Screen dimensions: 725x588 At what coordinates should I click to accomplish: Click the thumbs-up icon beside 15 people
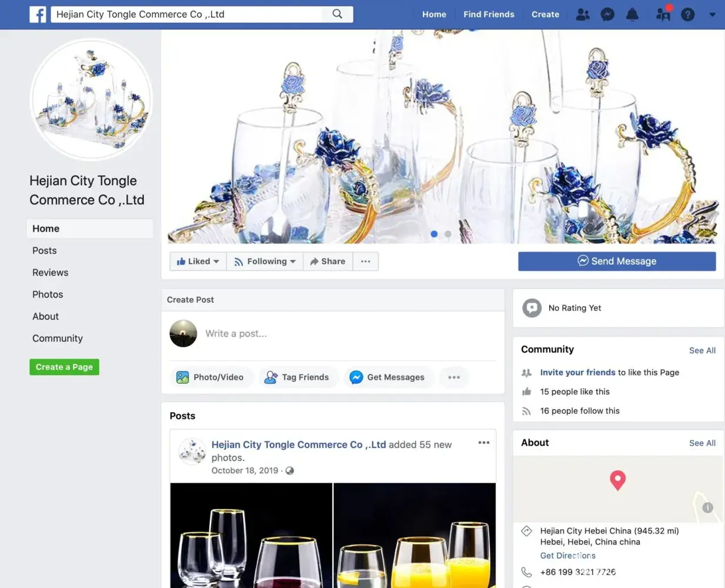tap(526, 392)
